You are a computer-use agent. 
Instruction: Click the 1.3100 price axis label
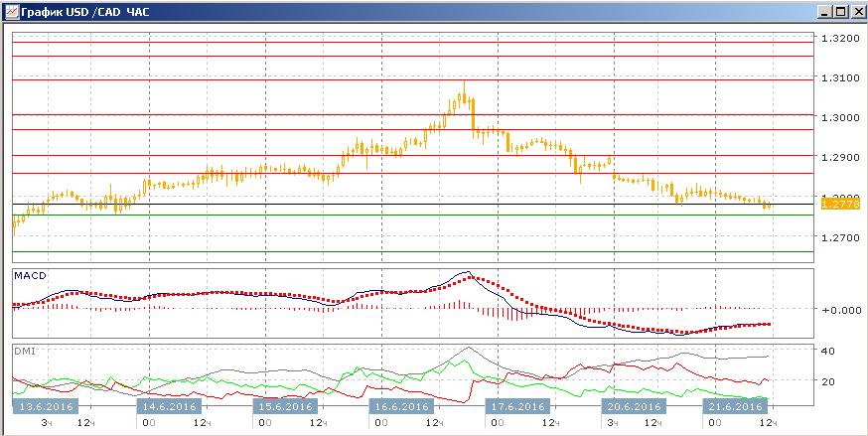click(x=840, y=78)
